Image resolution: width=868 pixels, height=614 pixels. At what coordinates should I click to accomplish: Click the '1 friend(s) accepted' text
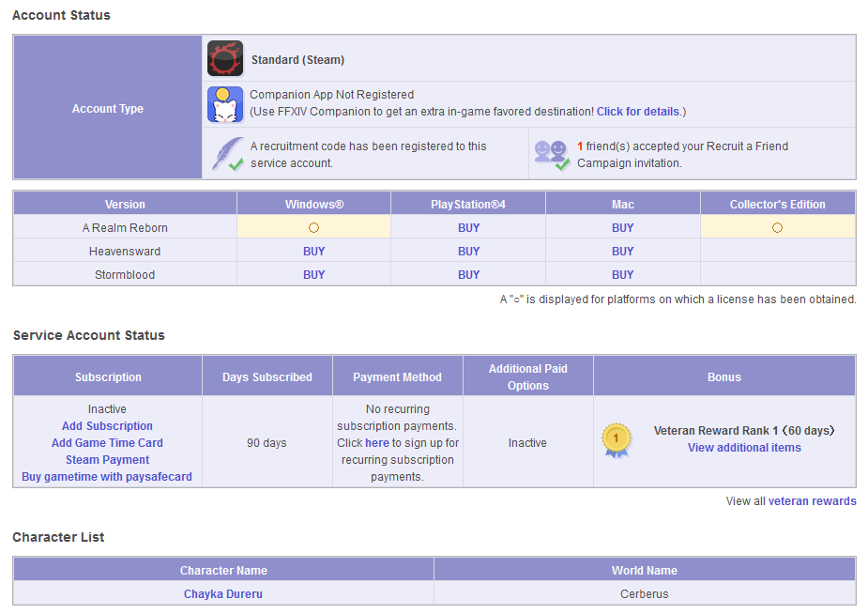[682, 155]
